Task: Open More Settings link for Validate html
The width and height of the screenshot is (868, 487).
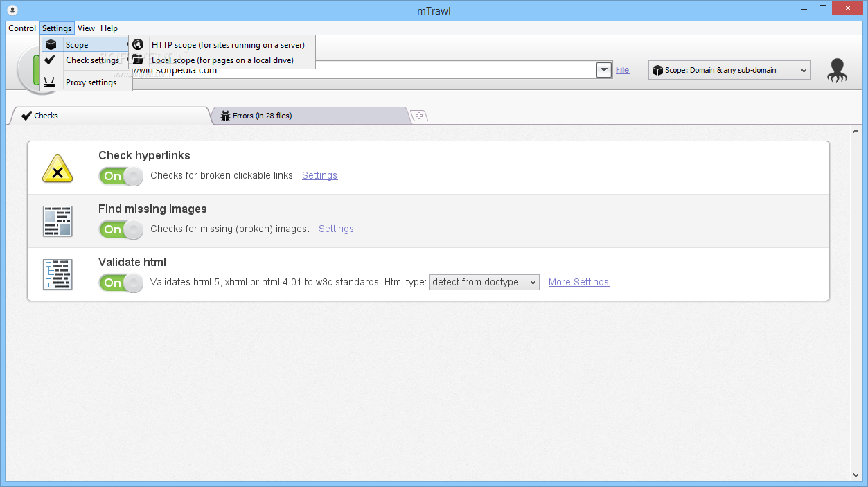Action: coord(578,282)
